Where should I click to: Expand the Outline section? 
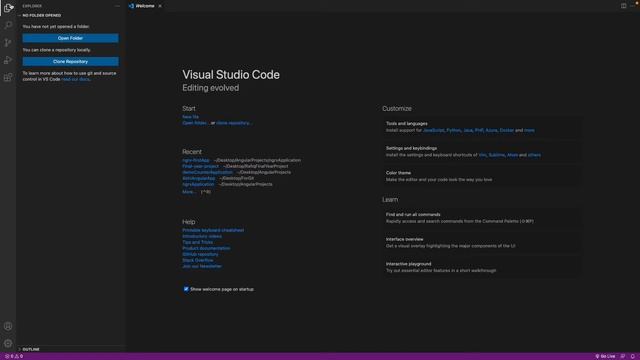click(x=31, y=349)
